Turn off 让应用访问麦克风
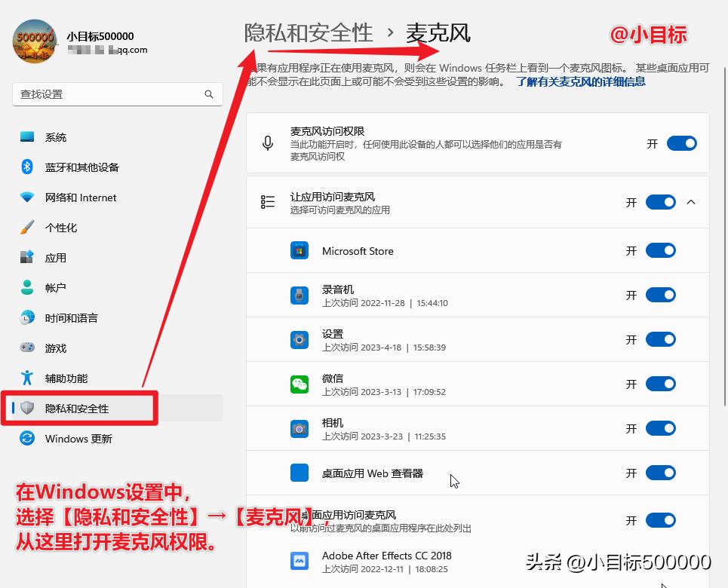The width and height of the screenshot is (728, 588). click(661, 201)
